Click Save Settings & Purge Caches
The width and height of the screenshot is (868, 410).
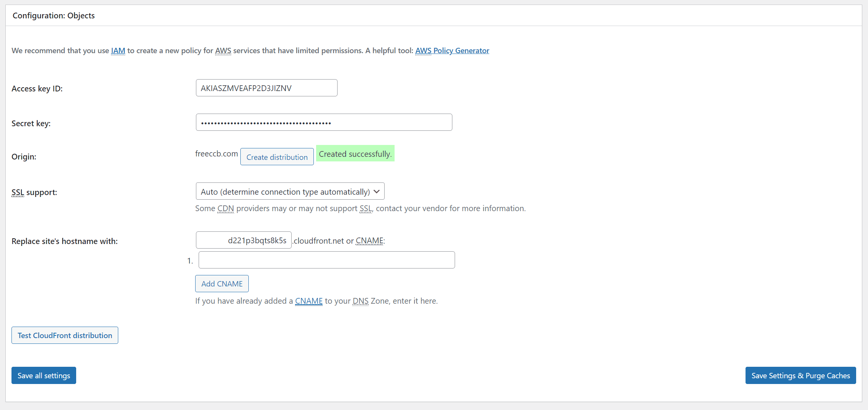(x=800, y=376)
